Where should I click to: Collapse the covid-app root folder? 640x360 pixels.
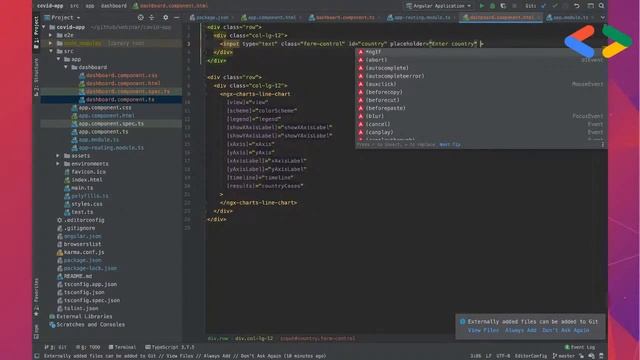click(x=44, y=27)
